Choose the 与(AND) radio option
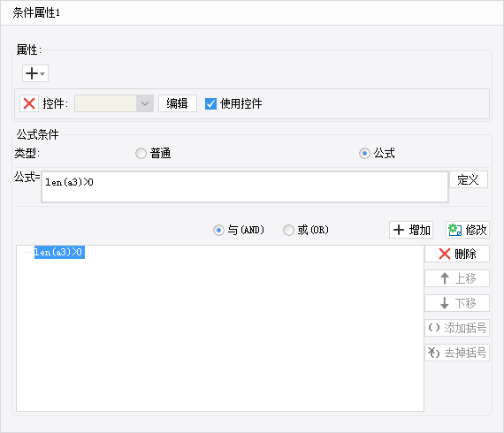 pyautogui.click(x=218, y=230)
